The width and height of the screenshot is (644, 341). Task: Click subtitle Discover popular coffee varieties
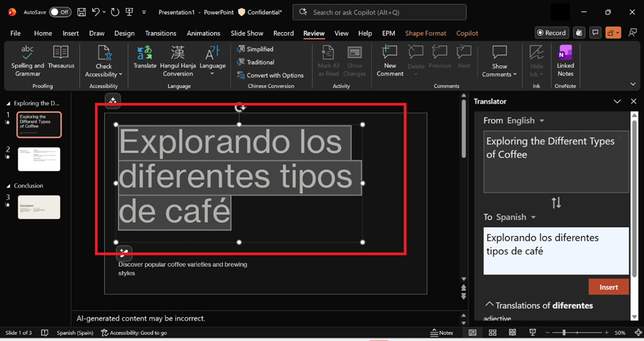click(x=182, y=269)
